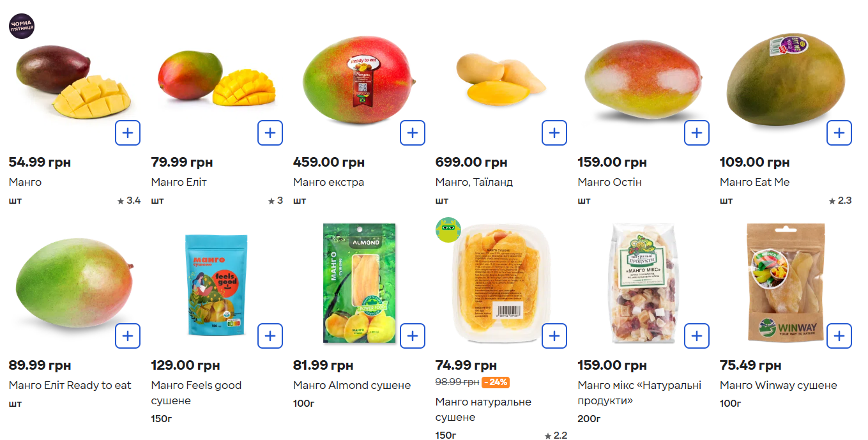This screenshot has width=868, height=440.
Task: Add Манго мікс «Натуральні продукти» to cart
Action: coord(696,336)
